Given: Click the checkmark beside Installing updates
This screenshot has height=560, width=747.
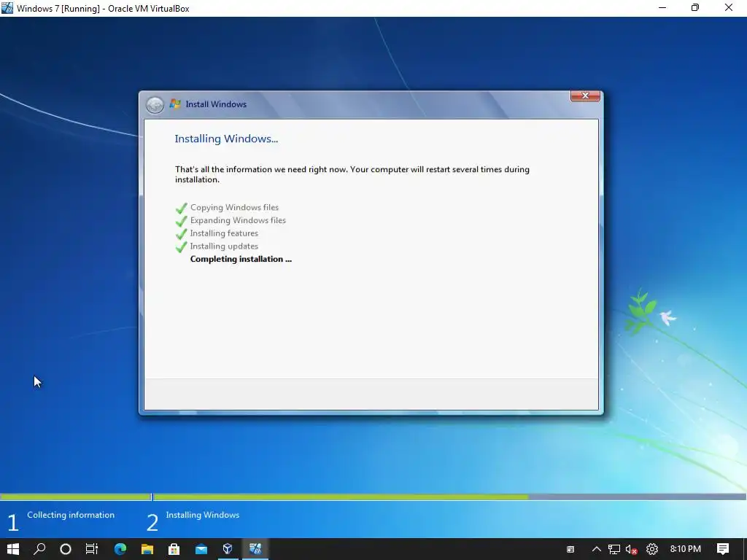Looking at the screenshot, I should [181, 247].
